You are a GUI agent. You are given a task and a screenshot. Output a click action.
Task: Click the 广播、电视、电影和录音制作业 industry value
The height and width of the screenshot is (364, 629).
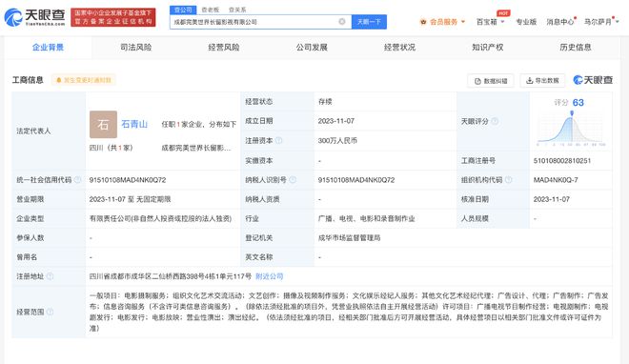point(366,218)
